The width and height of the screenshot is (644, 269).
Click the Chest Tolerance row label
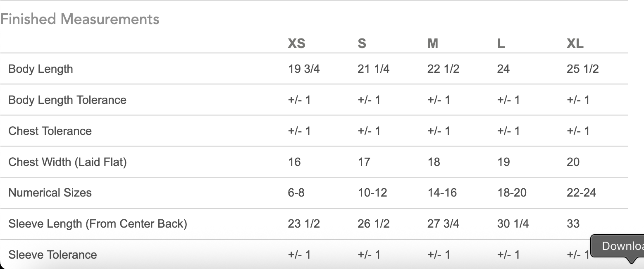pos(50,131)
